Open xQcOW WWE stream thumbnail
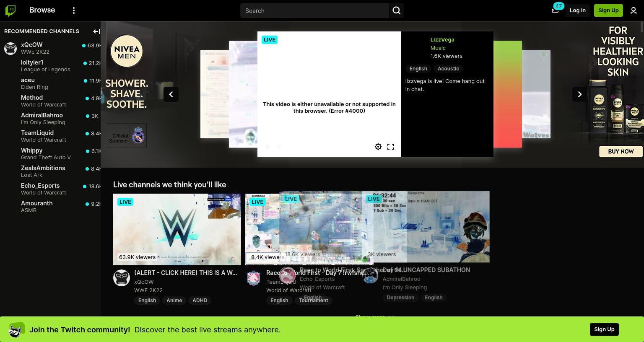Viewport: 644px width, 342px height. click(177, 229)
